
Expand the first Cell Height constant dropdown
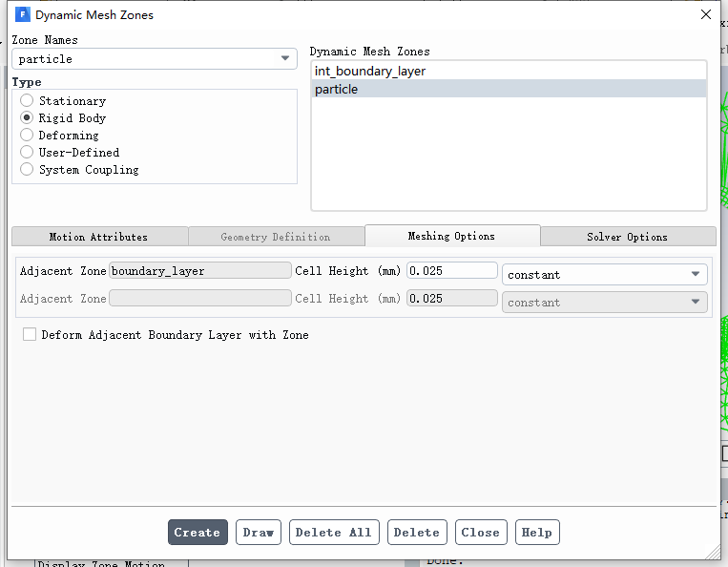tap(605, 275)
